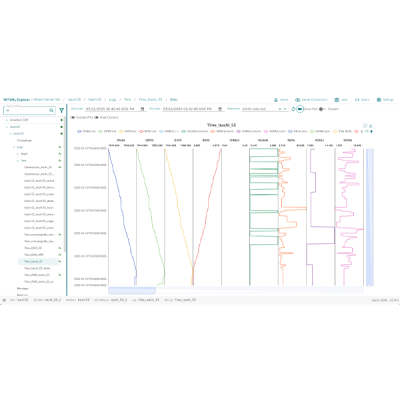
Task: Toggle the purple legend series
Action: coord(249,131)
